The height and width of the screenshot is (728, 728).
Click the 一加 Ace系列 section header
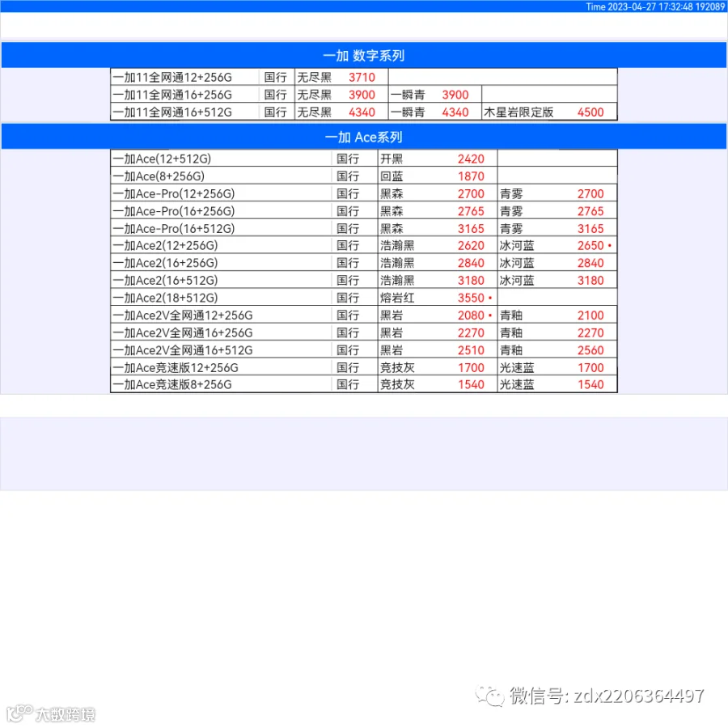(x=363, y=138)
